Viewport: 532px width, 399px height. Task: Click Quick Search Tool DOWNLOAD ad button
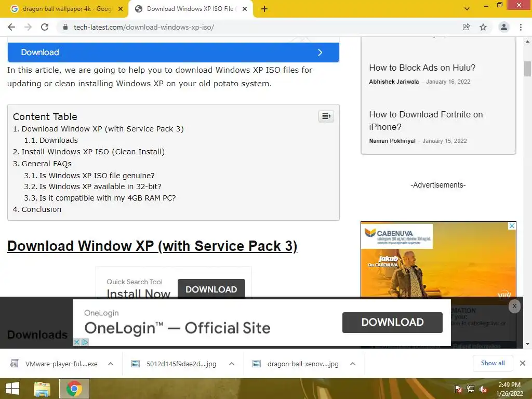[x=211, y=289]
